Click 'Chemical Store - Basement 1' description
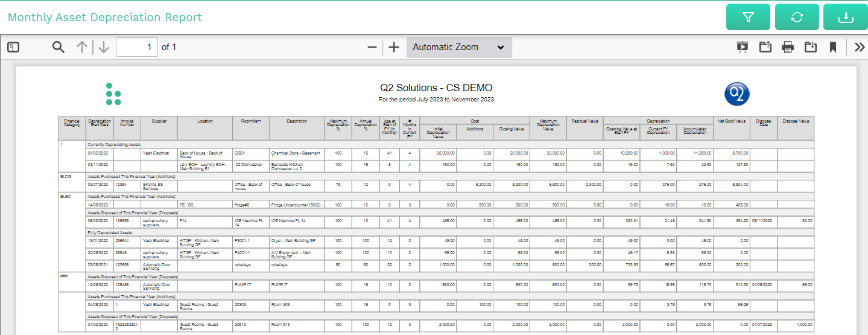868x335 pixels. pos(297,155)
